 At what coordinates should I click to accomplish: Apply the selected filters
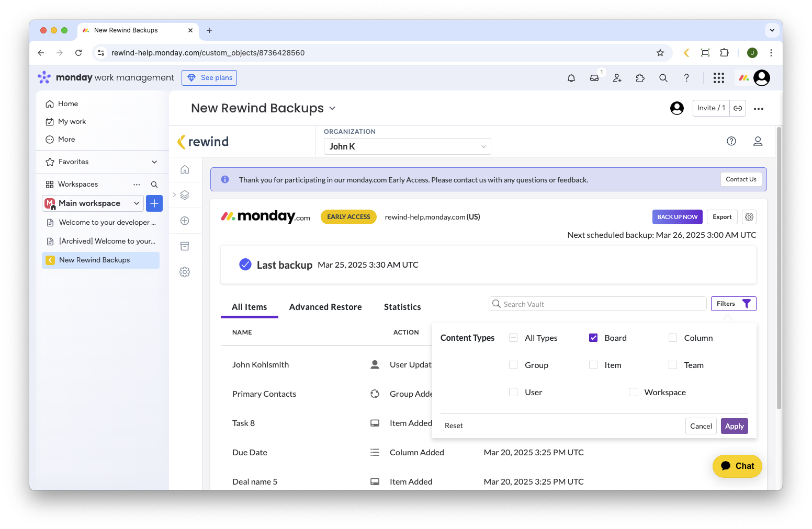coord(735,426)
